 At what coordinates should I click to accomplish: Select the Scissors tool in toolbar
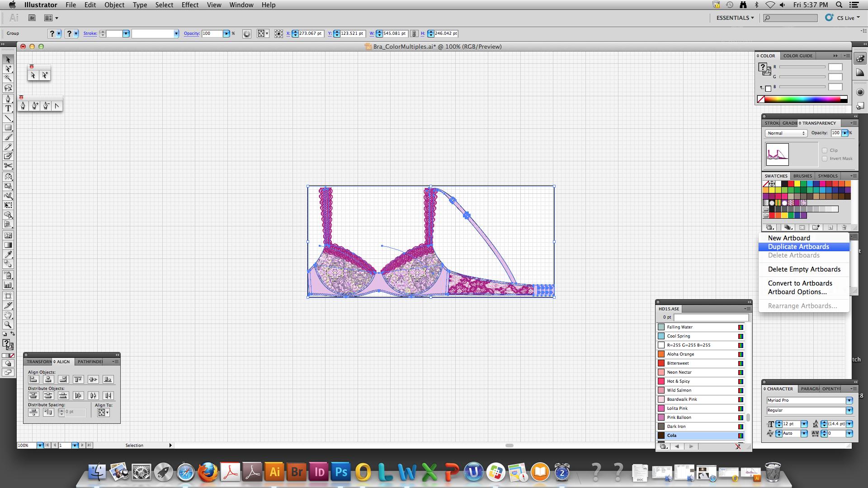pyautogui.click(x=8, y=166)
